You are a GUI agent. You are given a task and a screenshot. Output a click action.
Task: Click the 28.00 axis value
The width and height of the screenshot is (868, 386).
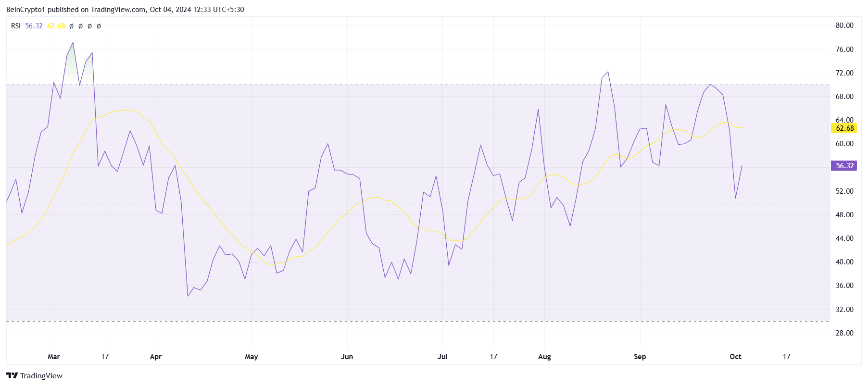(844, 333)
